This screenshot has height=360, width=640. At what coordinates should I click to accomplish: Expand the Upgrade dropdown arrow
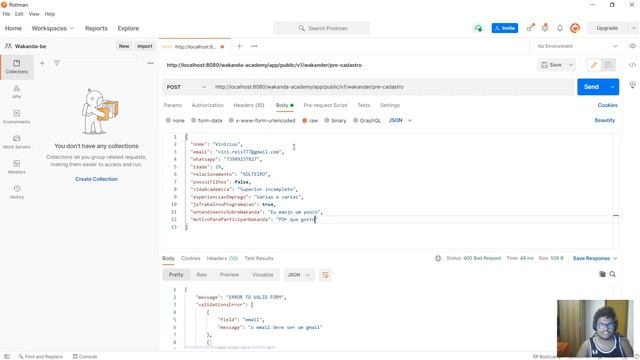(633, 28)
